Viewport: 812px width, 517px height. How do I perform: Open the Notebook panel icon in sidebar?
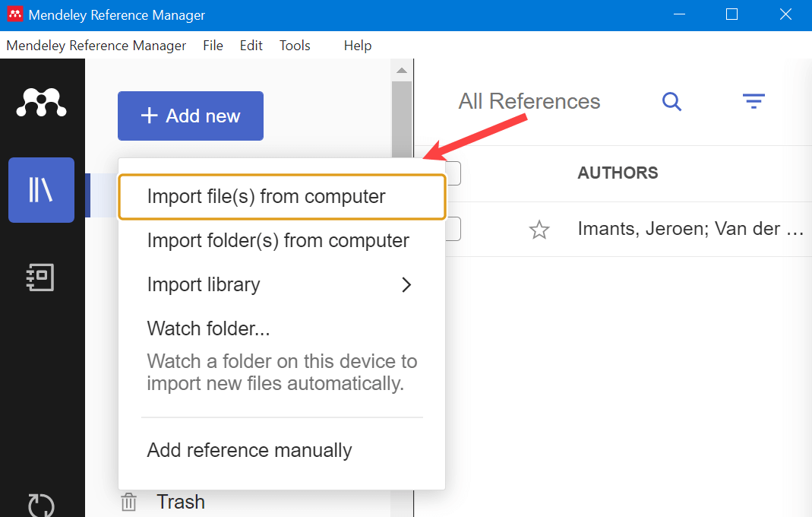41,278
